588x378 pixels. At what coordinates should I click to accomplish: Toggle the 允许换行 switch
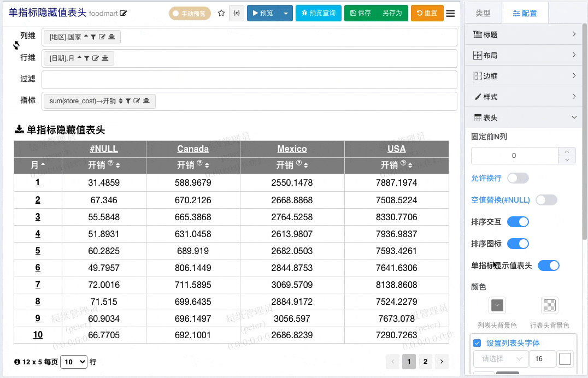518,178
